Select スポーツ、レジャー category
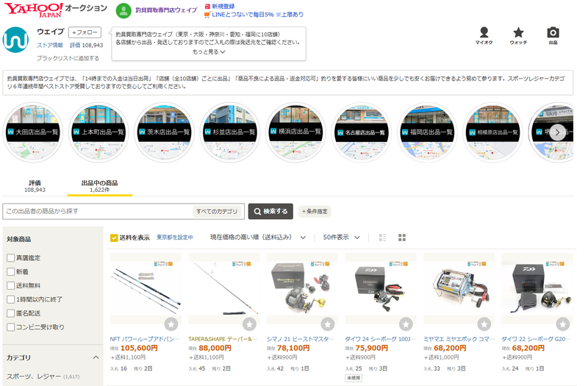Image resolution: width=588 pixels, height=386 pixels. [x=34, y=376]
